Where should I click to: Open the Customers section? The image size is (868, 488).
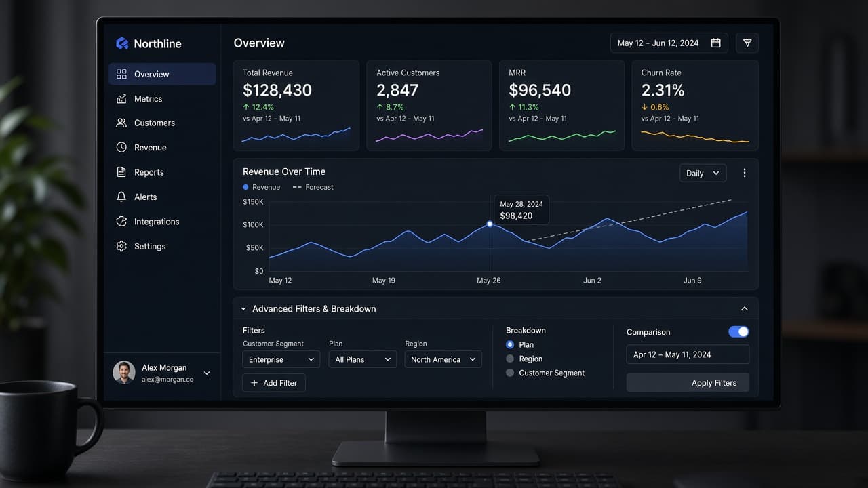click(162, 123)
